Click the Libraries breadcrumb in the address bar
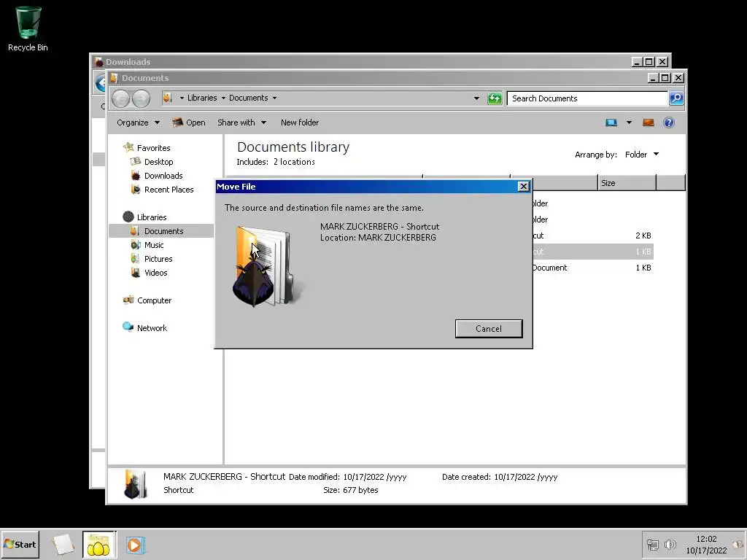Image resolution: width=747 pixels, height=560 pixels. click(202, 98)
